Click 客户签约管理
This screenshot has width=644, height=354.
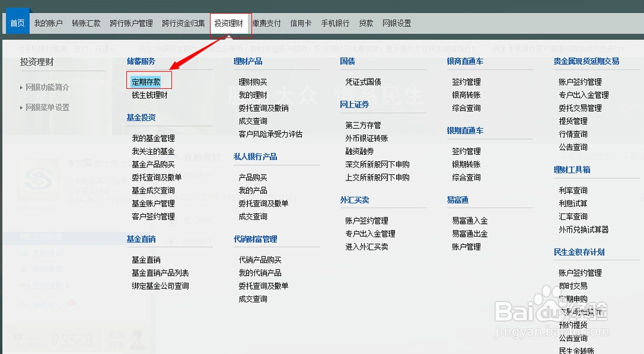coord(153,216)
